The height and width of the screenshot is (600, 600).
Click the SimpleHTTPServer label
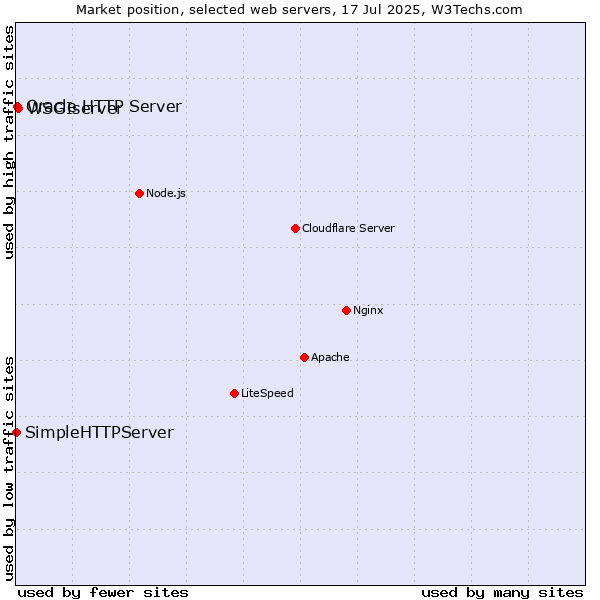click(x=99, y=432)
